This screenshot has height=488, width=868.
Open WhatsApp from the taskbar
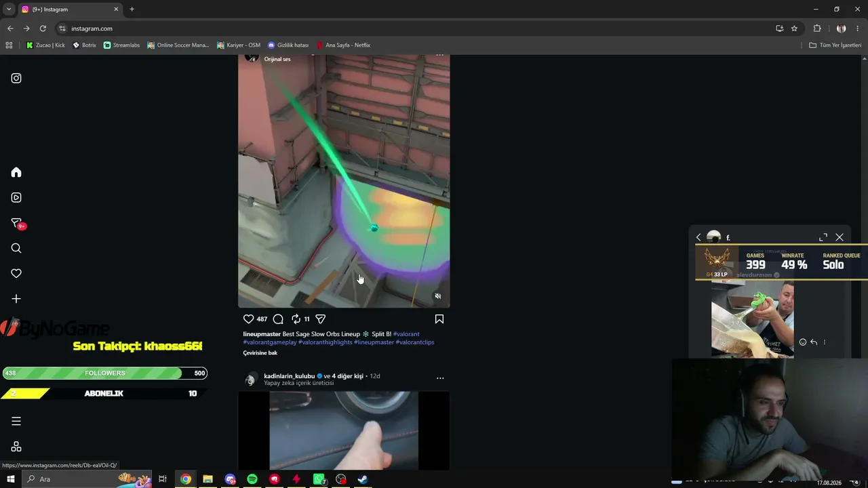point(319,479)
